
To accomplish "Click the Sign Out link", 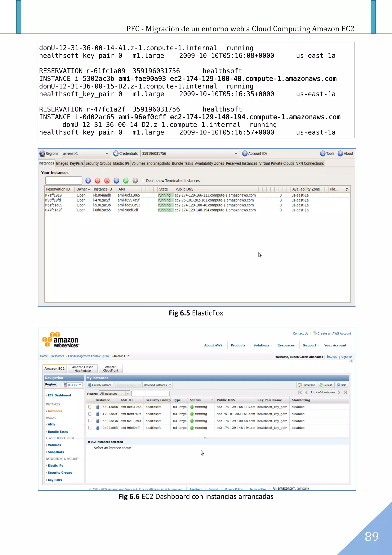I will 346,357.
